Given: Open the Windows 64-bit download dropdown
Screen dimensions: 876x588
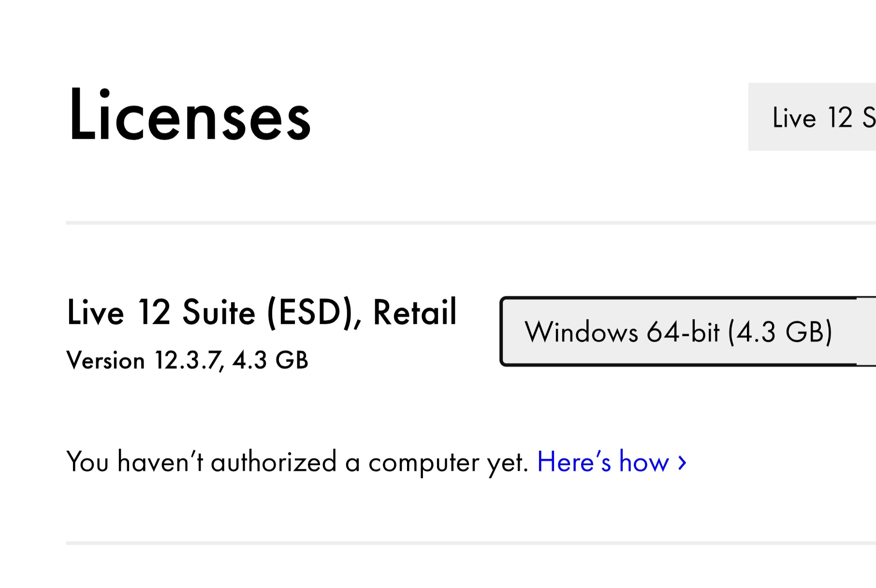Looking at the screenshot, I should [x=677, y=332].
